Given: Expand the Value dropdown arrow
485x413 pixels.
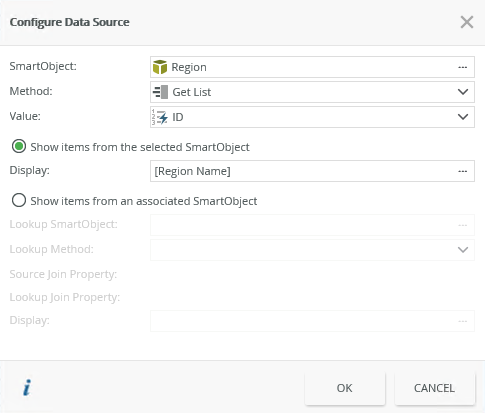Looking at the screenshot, I should [463, 117].
